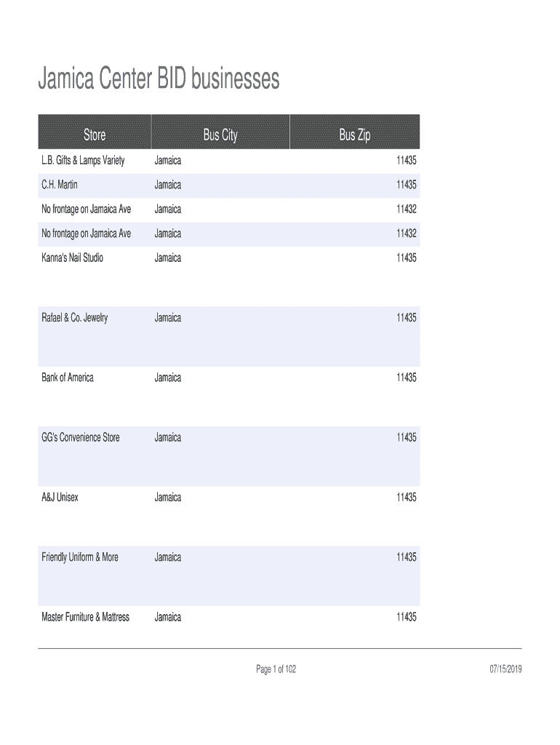
Task: Select the Bus City column header
Action: click(220, 135)
